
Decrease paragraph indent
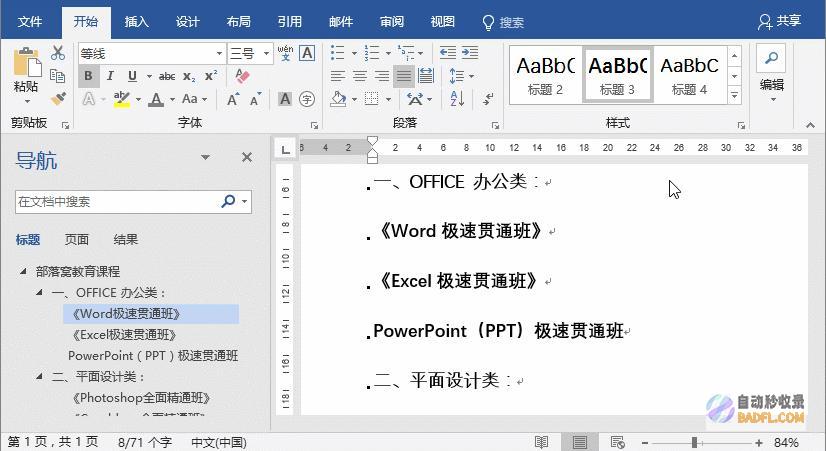click(x=448, y=53)
